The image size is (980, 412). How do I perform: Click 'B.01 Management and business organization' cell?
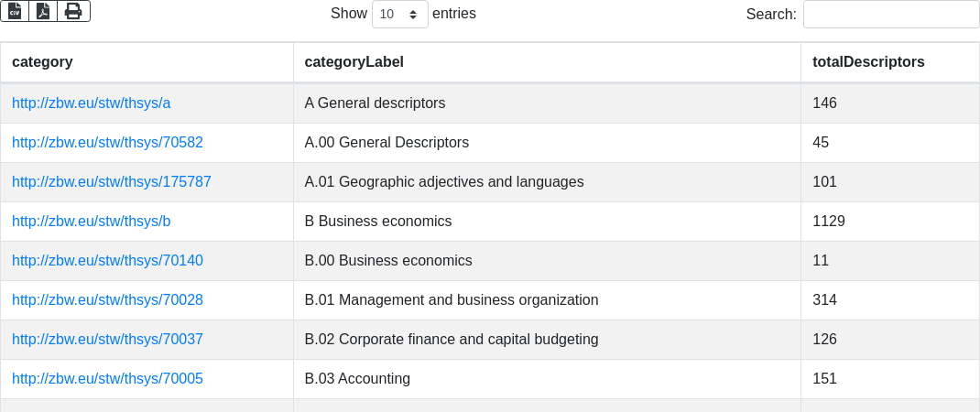(x=452, y=300)
